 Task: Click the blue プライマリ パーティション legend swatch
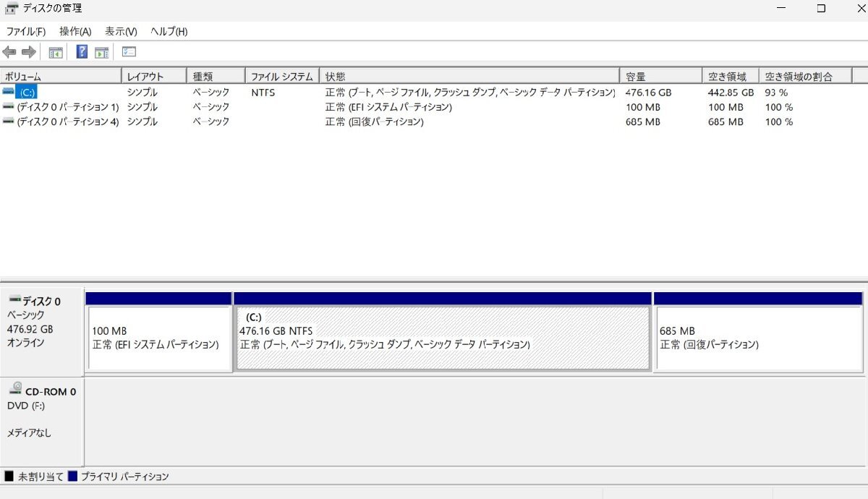coord(72,477)
